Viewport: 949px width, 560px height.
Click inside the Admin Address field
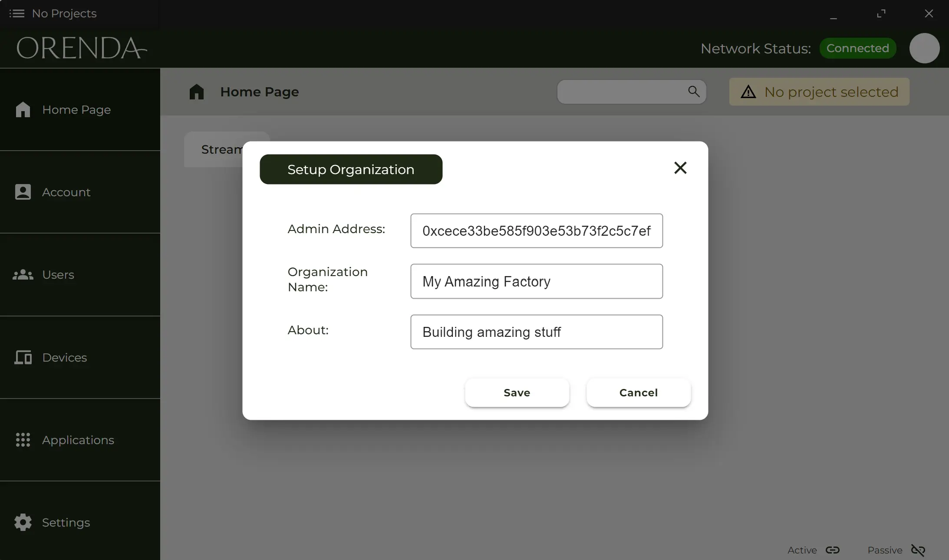pyautogui.click(x=536, y=231)
